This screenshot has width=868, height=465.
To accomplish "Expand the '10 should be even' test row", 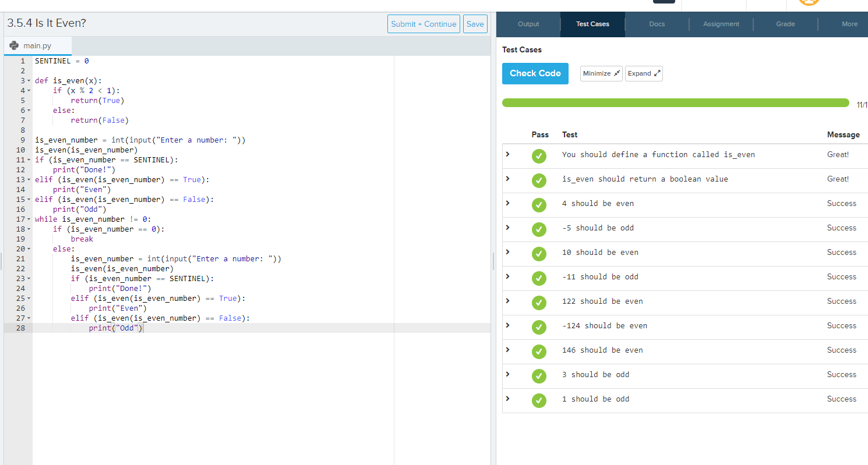I will (507, 252).
